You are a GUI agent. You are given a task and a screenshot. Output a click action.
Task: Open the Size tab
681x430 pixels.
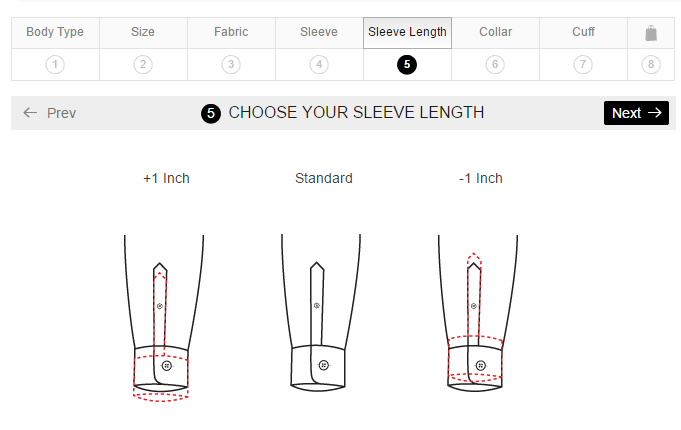[x=143, y=32]
